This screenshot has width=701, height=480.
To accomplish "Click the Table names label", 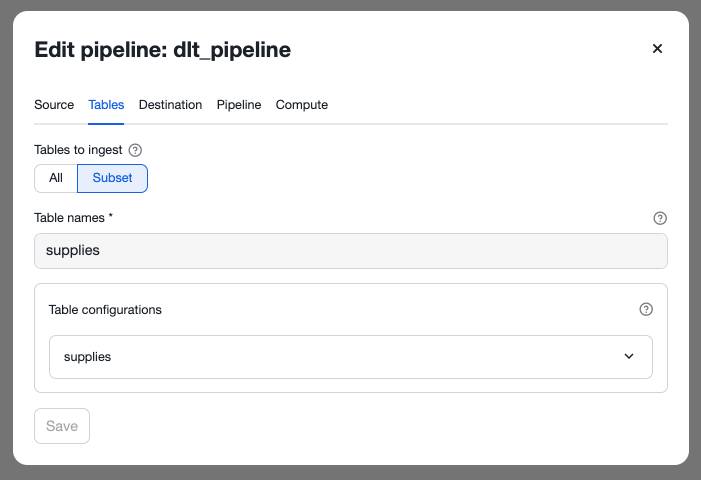I will [75, 217].
